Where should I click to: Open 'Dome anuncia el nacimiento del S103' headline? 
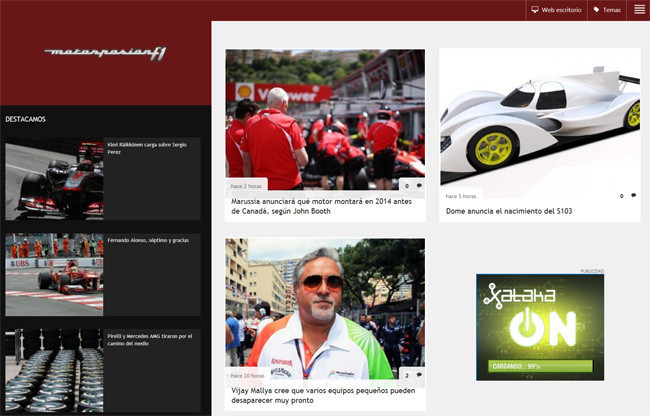[x=507, y=210]
